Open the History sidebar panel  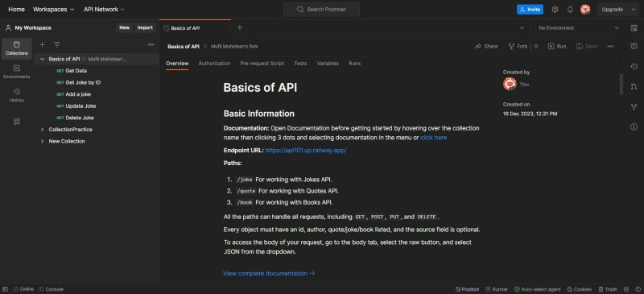[17, 95]
